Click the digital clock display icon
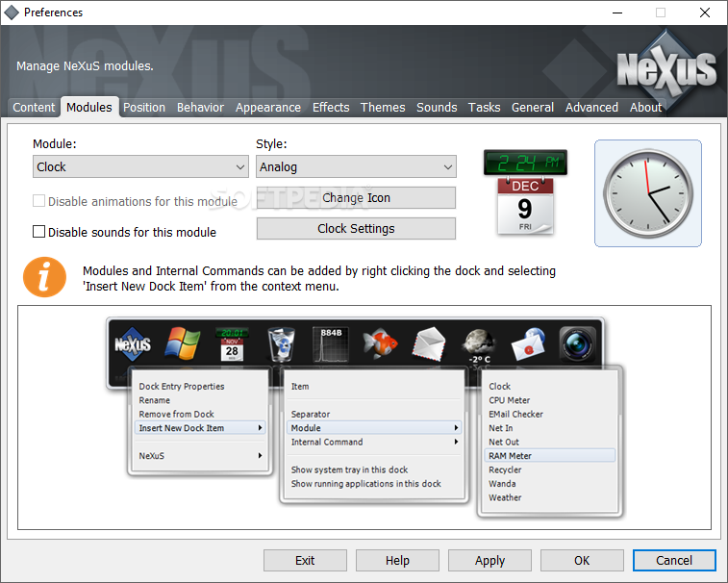 pyautogui.click(x=525, y=163)
